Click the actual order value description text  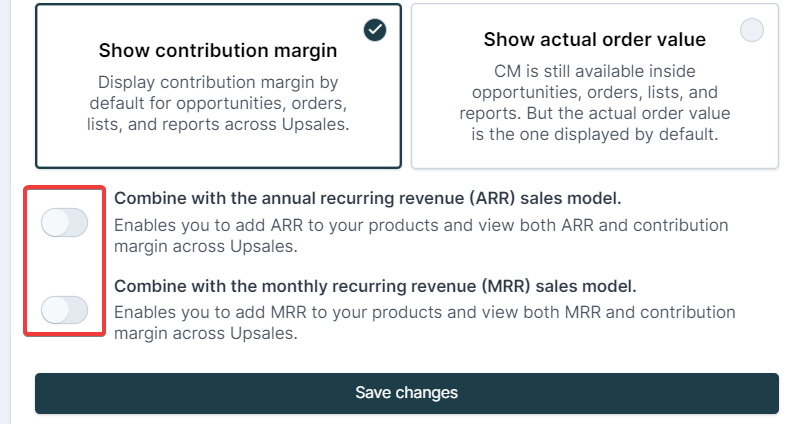[x=594, y=103]
